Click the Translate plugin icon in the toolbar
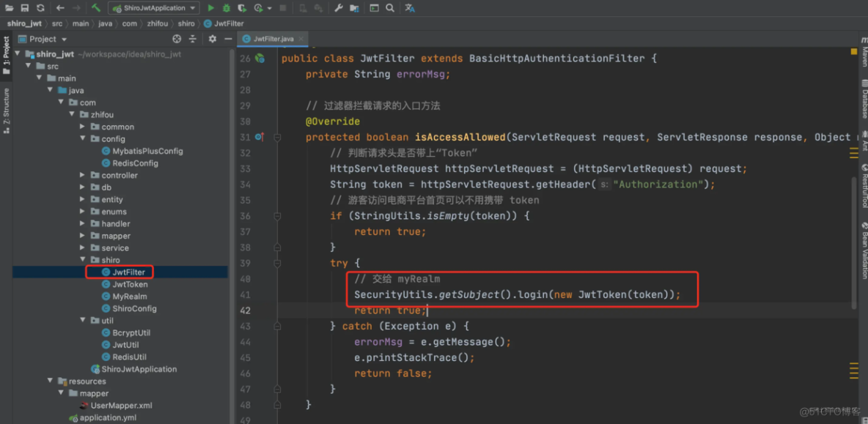The width and height of the screenshot is (868, 424). (x=411, y=7)
